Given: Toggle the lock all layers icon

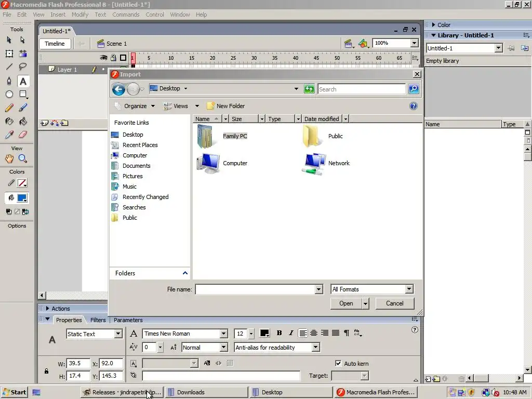Looking at the screenshot, I should click(113, 58).
